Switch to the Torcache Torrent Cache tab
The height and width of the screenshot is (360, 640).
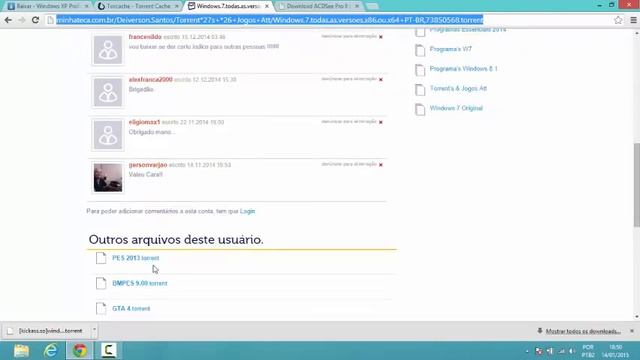coord(138,6)
